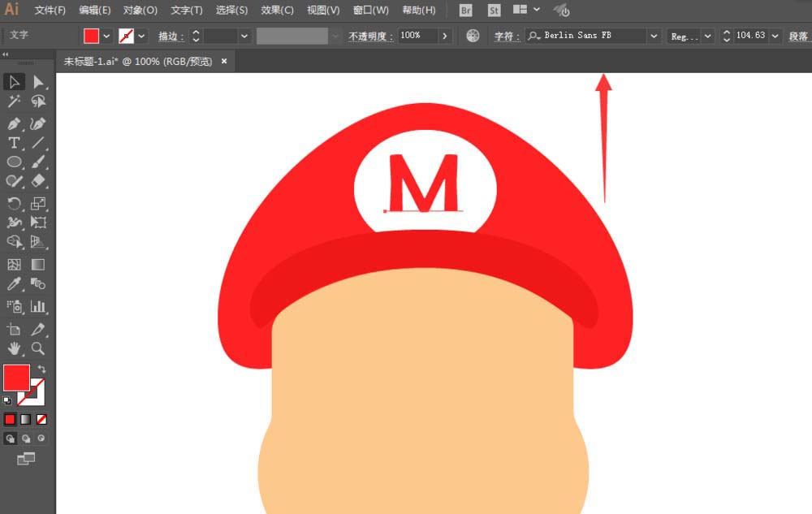Enable Draw Behind mode
This screenshot has height=514, width=812.
click(x=26, y=438)
